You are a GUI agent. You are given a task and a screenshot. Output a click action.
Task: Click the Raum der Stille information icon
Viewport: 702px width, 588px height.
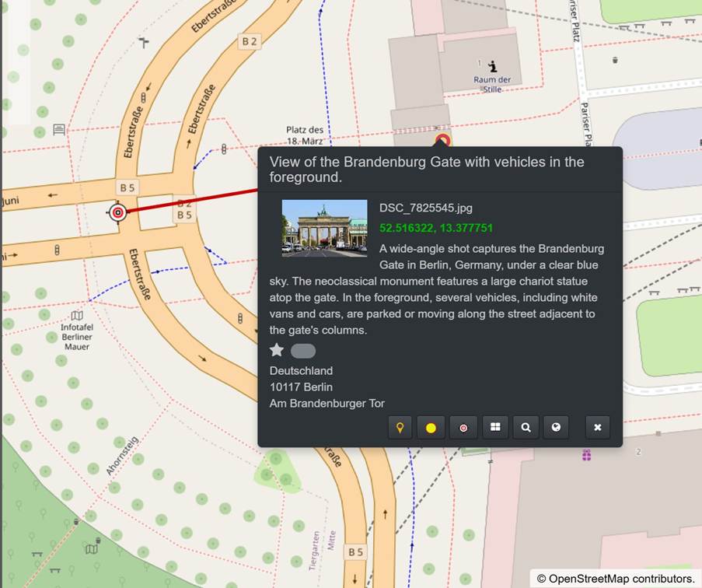[x=493, y=66]
